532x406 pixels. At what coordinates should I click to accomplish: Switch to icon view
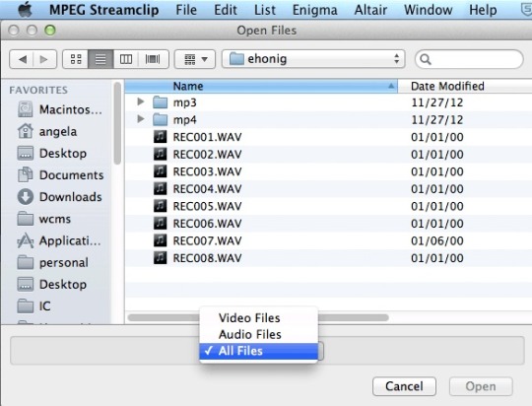pyautogui.click(x=76, y=59)
